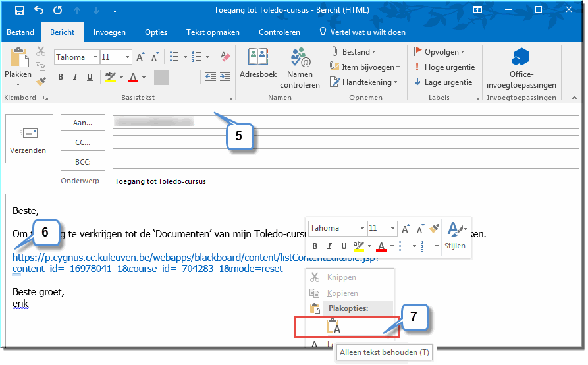Viewport: 588px width, 365px height.
Task: Open Bestand attach file dropdown
Action: [354, 52]
